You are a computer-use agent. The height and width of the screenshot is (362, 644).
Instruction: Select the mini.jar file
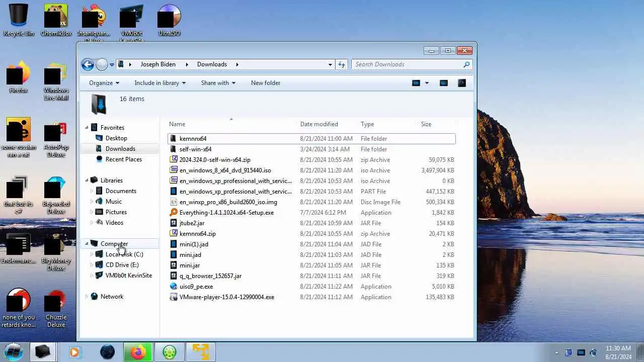coord(189,265)
